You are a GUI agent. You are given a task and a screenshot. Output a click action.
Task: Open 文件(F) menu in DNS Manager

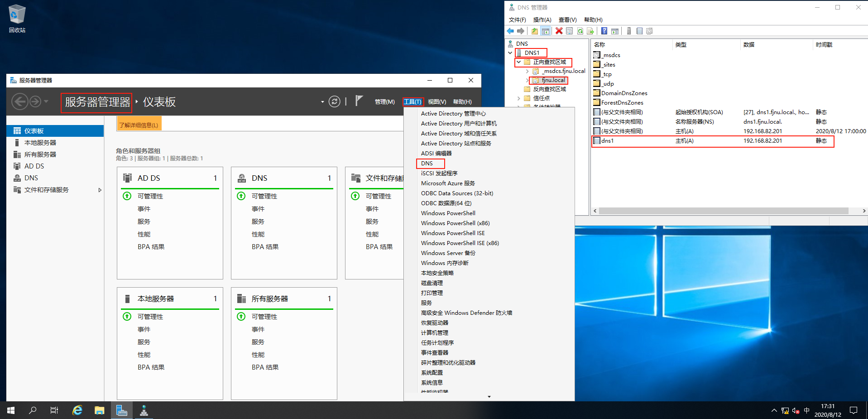pyautogui.click(x=517, y=20)
